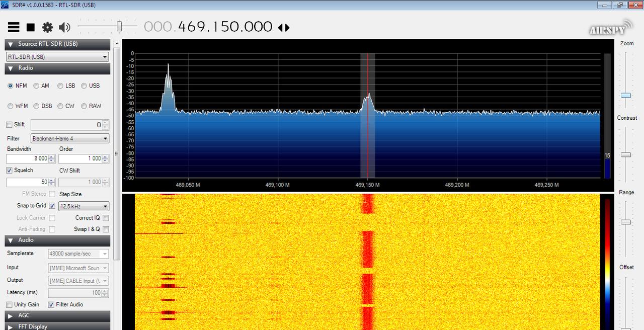This screenshot has height=330, width=644.
Task: Click the Order field's spinner arrows
Action: click(105, 158)
